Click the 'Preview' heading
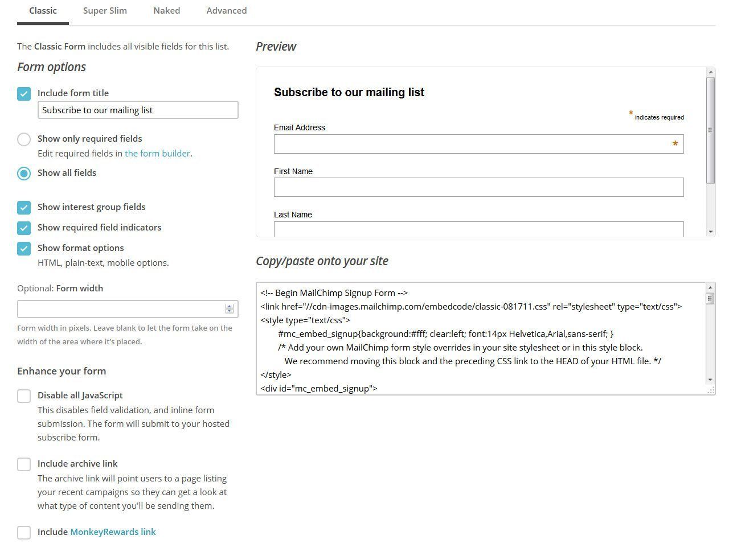Viewport: 733px width, 560px height. click(x=276, y=47)
